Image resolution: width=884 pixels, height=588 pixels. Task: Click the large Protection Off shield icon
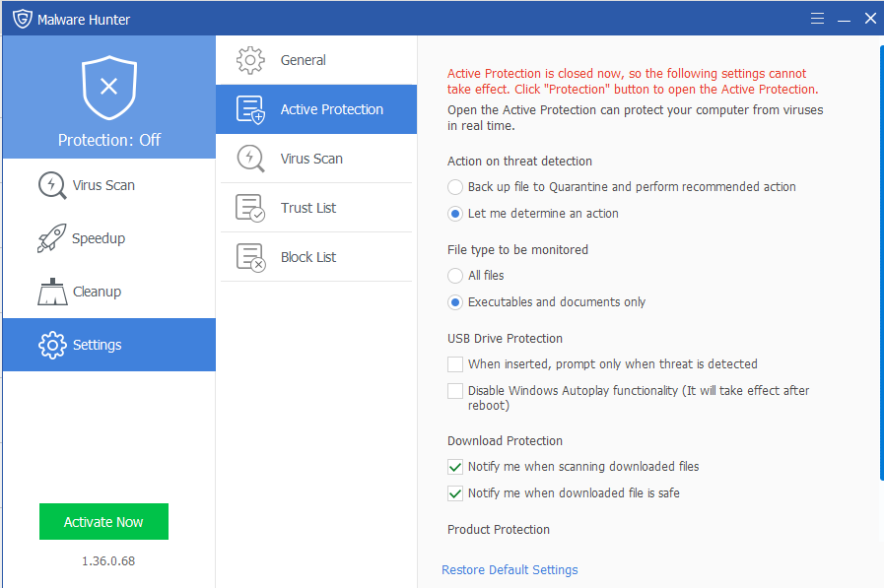tap(109, 88)
